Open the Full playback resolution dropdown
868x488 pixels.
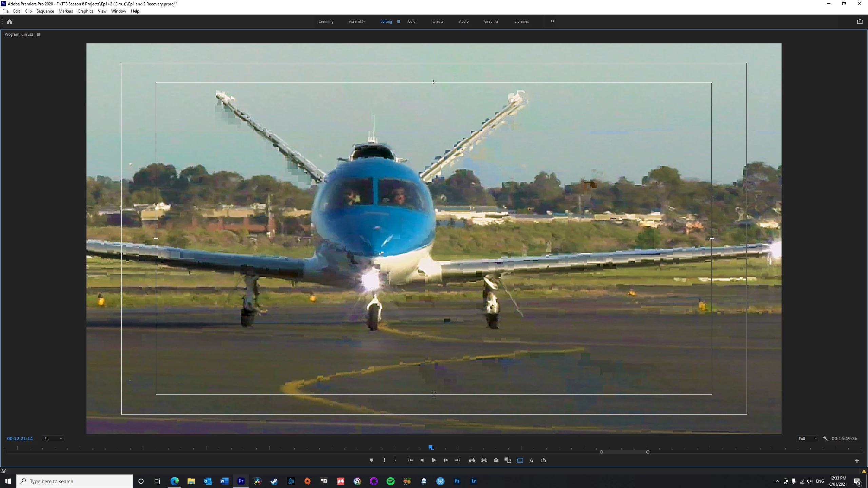808,439
